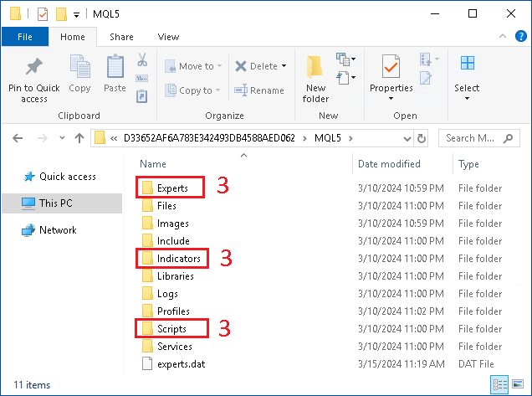
Task: Select the experts.dat file
Action: [x=174, y=364]
